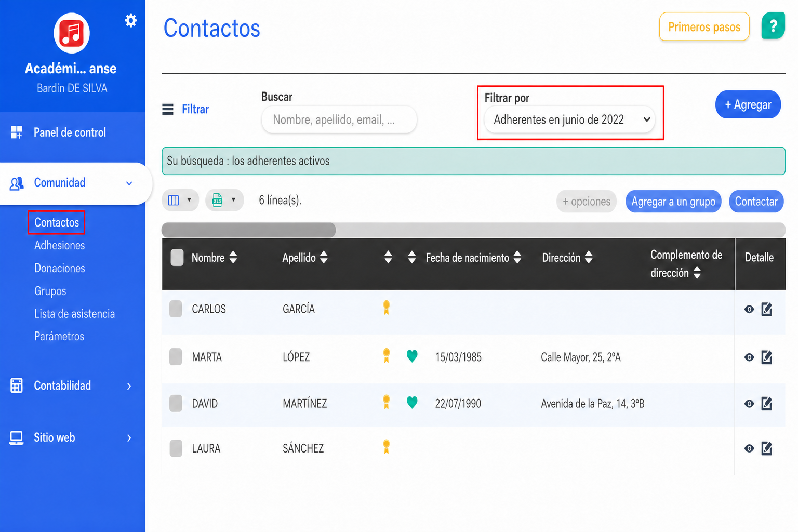The width and height of the screenshot is (798, 532).
Task: Open the Filtrar por dropdown
Action: tap(570, 119)
